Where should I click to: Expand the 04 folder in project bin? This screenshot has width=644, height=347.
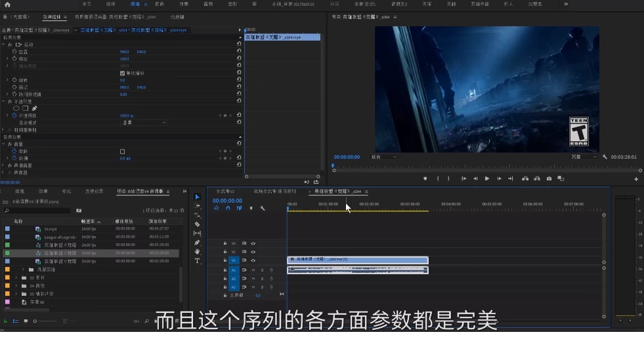tap(16, 286)
